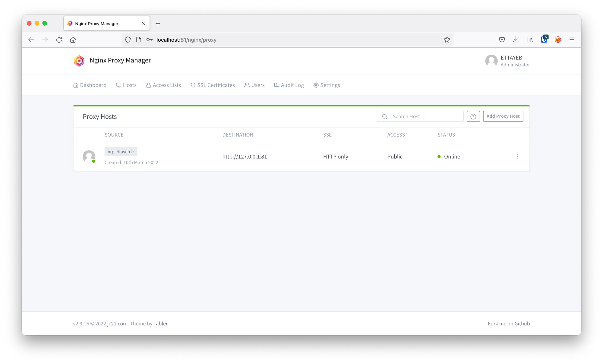Click the help question mark button
603x364 pixels.
[473, 116]
